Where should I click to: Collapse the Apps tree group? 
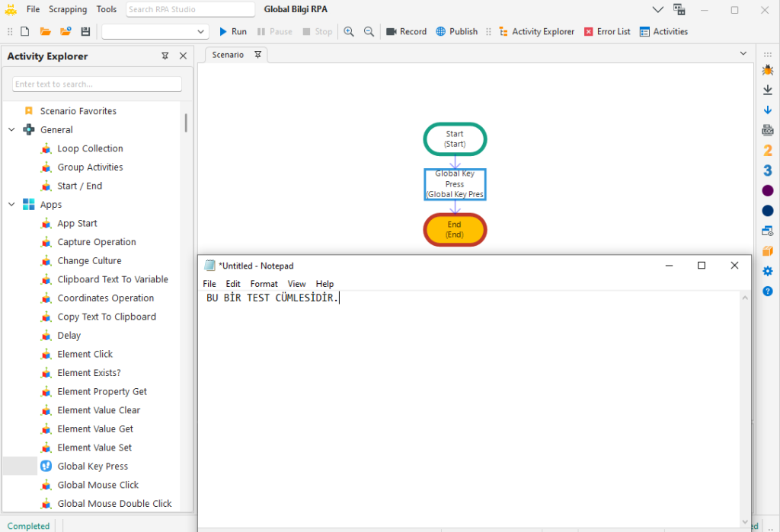11,205
